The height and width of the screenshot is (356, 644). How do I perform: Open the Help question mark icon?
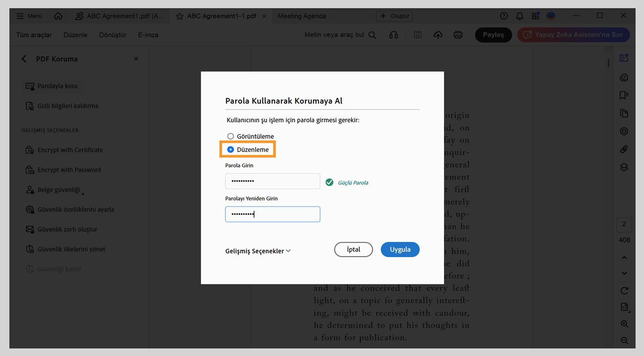coord(504,16)
